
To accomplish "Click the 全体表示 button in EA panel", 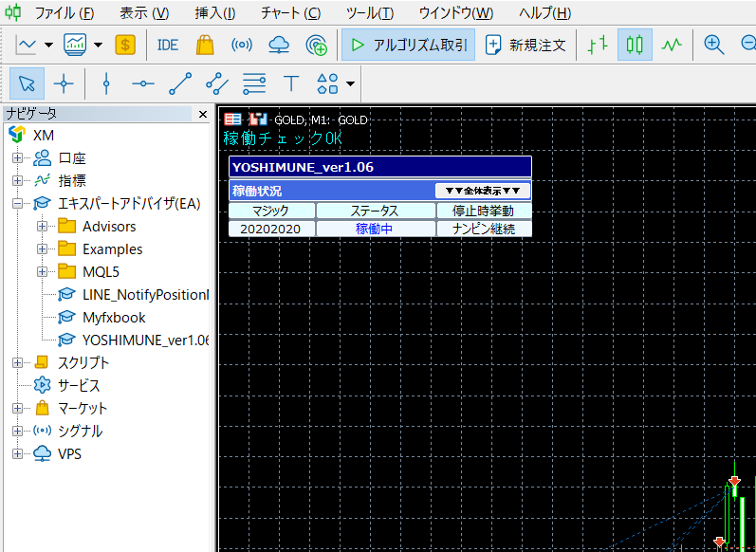I will (483, 191).
